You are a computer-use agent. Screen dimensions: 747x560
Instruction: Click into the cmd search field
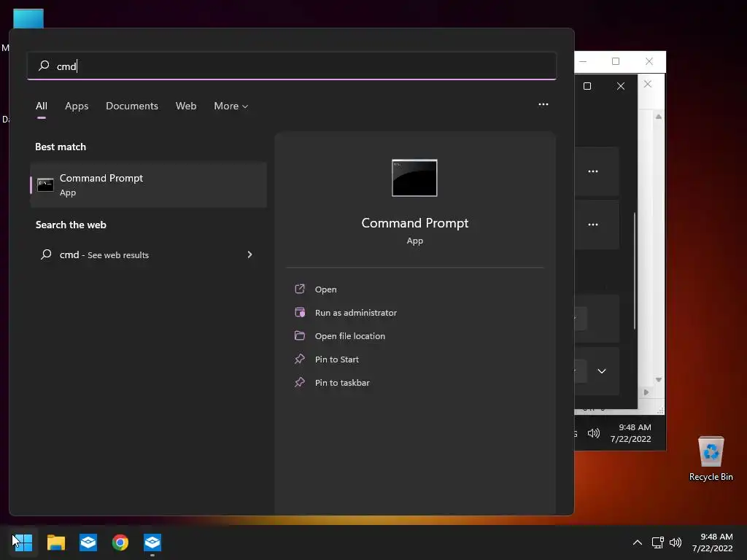[x=292, y=66]
